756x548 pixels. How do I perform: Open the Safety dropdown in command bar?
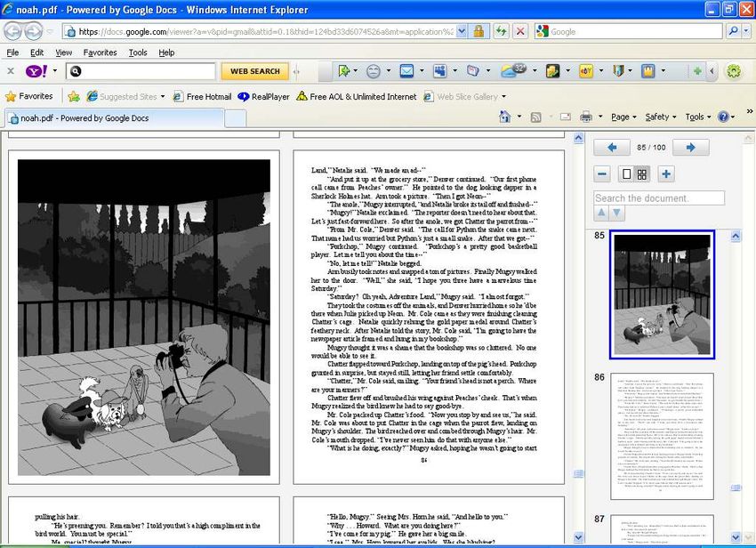(x=661, y=117)
